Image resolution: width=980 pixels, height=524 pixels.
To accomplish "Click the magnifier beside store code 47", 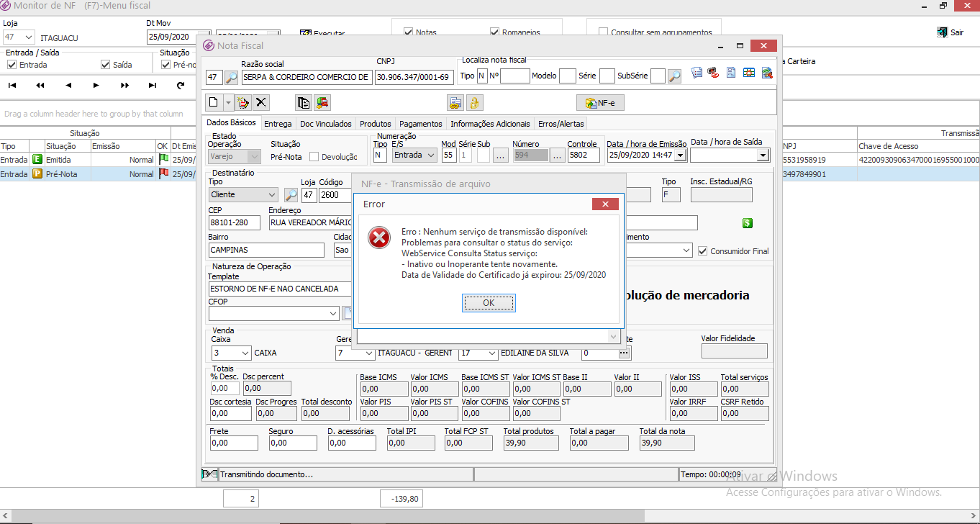I will (x=232, y=77).
